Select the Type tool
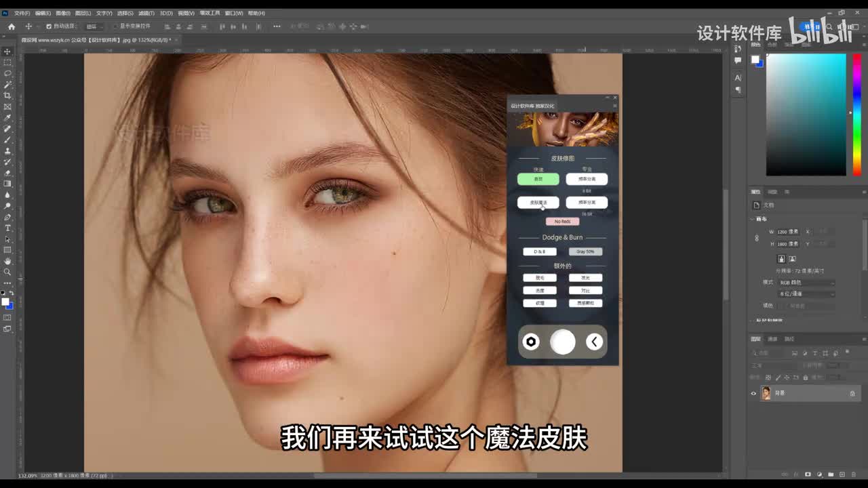The image size is (868, 488). tap(7, 228)
